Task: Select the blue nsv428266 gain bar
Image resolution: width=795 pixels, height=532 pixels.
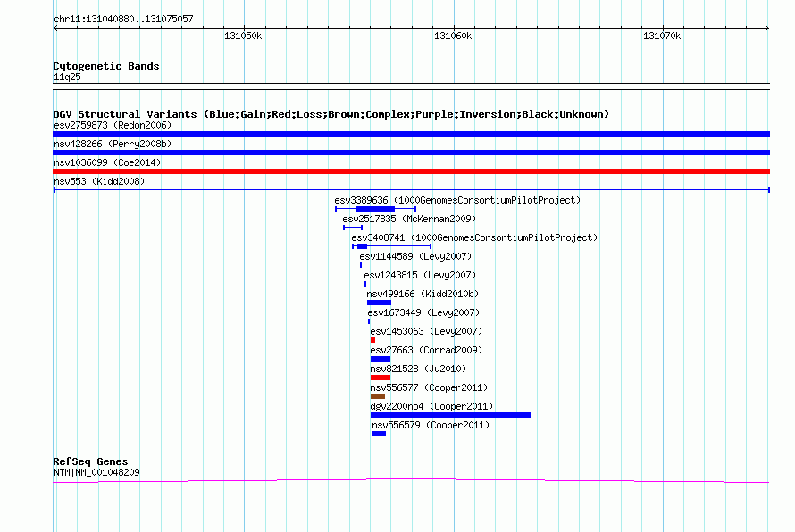Action: 411,153
